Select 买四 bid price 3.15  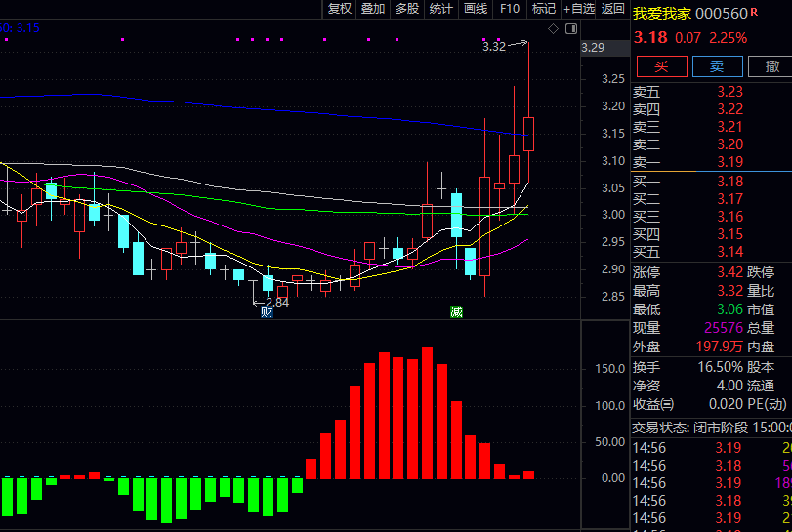click(x=729, y=234)
